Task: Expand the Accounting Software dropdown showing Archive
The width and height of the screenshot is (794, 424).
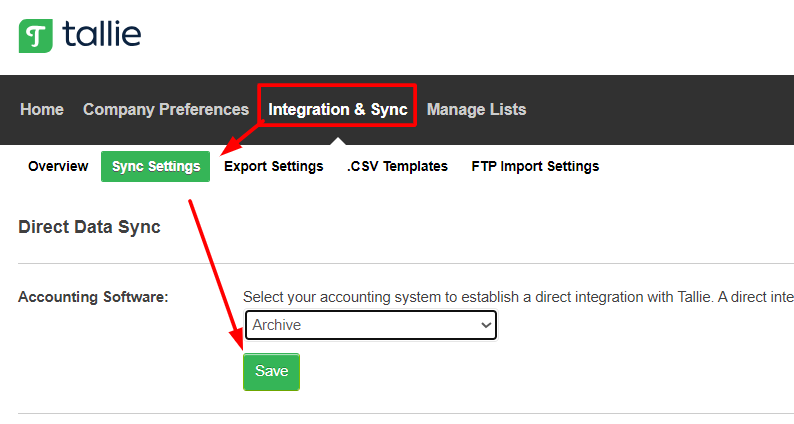Action: (x=371, y=325)
